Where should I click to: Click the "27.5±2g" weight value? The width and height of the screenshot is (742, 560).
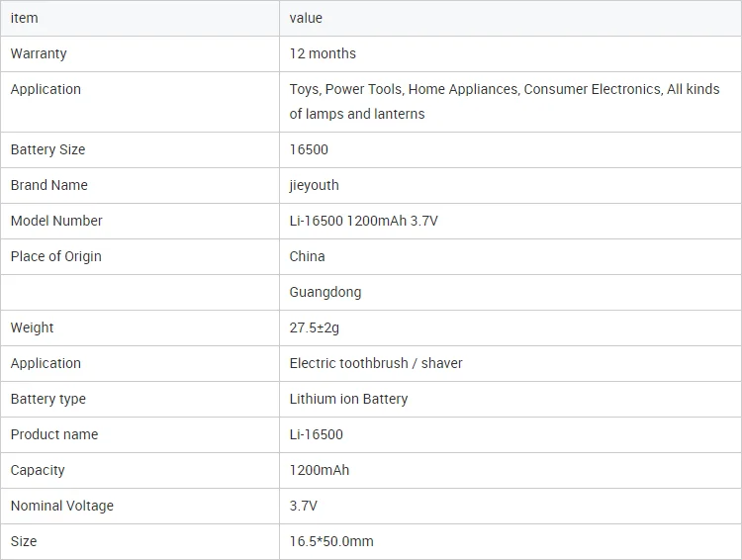pyautogui.click(x=315, y=327)
